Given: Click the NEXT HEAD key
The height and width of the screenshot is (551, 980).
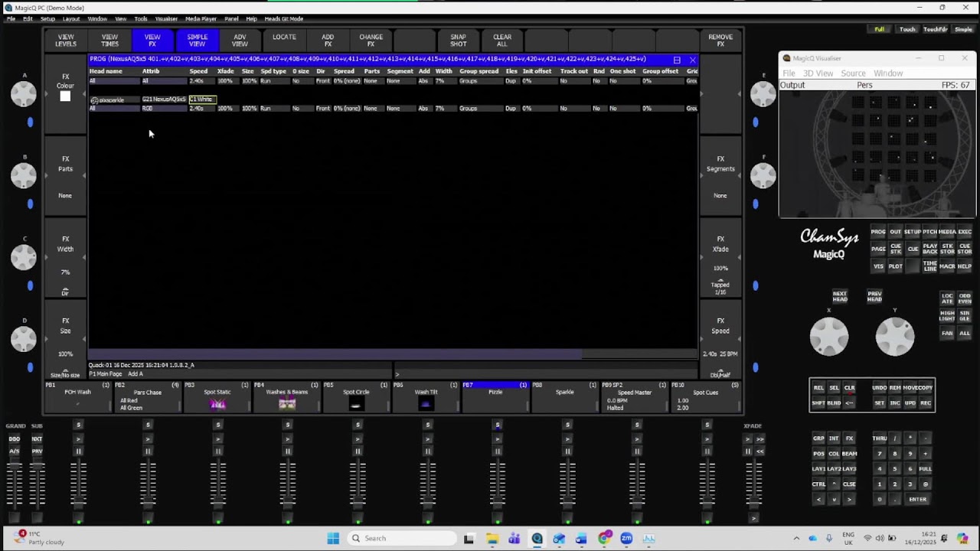Looking at the screenshot, I should 840,296.
